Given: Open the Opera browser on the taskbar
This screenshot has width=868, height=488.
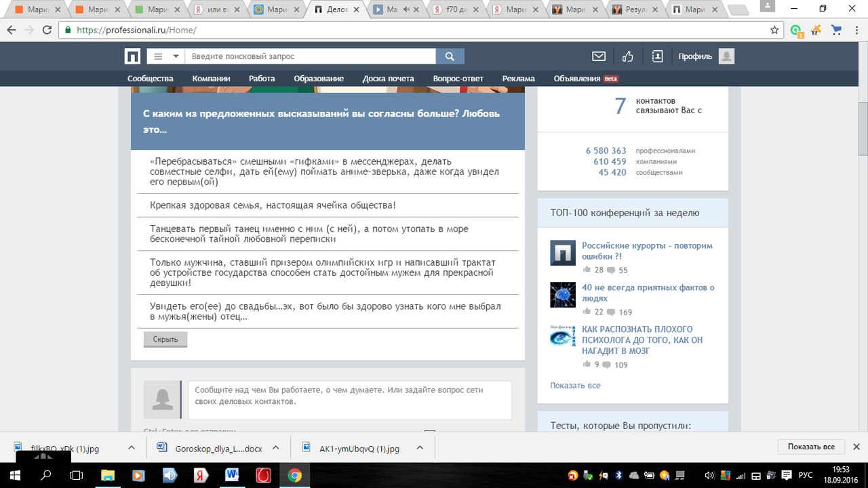Looking at the screenshot, I should [263, 475].
